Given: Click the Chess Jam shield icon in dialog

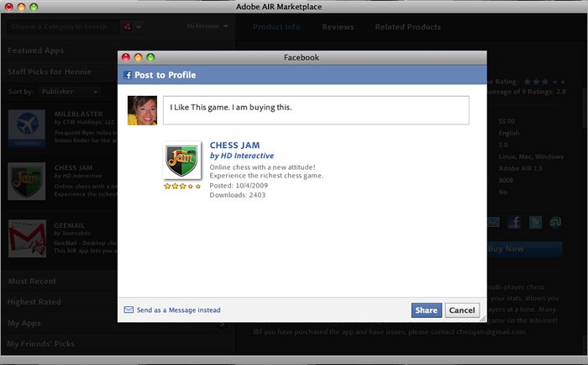Looking at the screenshot, I should [x=182, y=161].
